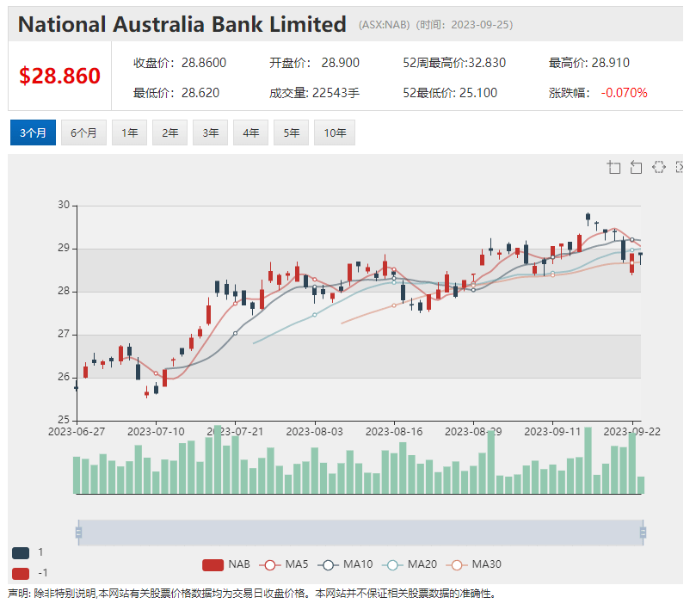Select the 3个月 period tab
Viewport: 696px width, 616px height.
coord(33,132)
